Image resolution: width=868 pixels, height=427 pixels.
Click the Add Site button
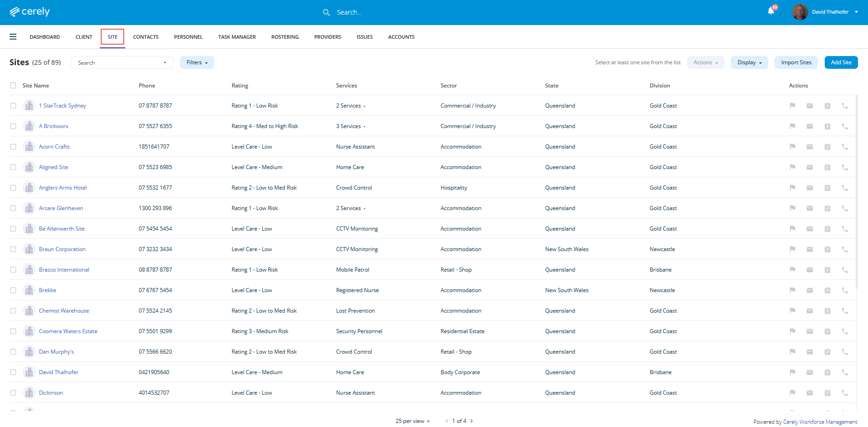click(x=841, y=62)
